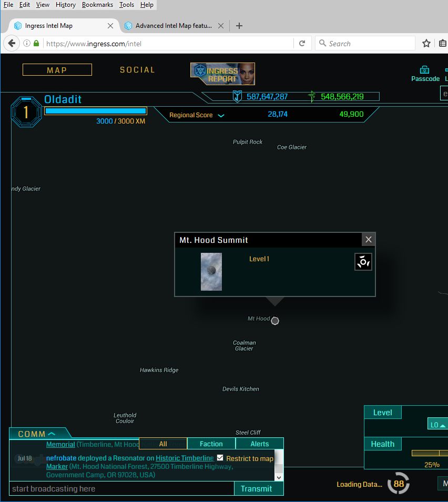Viewport: 448px width, 502px height.
Task: Close the Mt. Hood Summit popup
Action: [x=369, y=240]
